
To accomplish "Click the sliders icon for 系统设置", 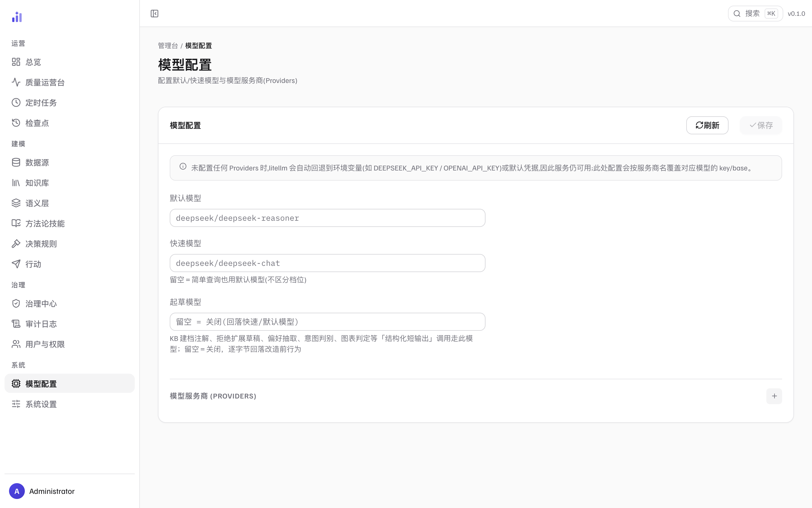I will pyautogui.click(x=16, y=404).
